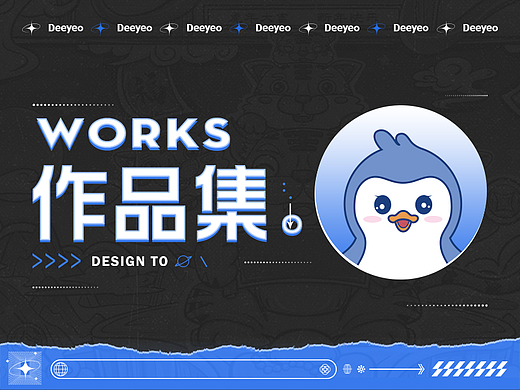The height and width of the screenshot is (390, 520).
Task: Click the blue quadruple chevron arrows
Action: pyautogui.click(x=56, y=261)
